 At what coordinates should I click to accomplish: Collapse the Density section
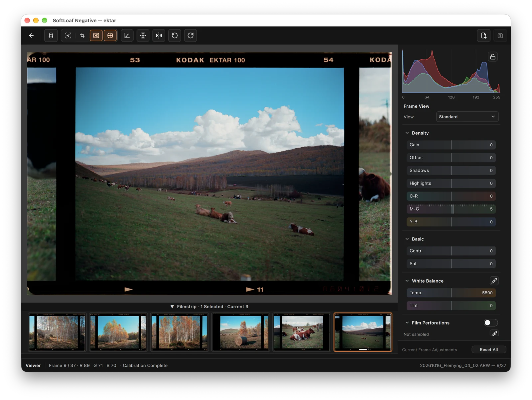[x=407, y=133]
